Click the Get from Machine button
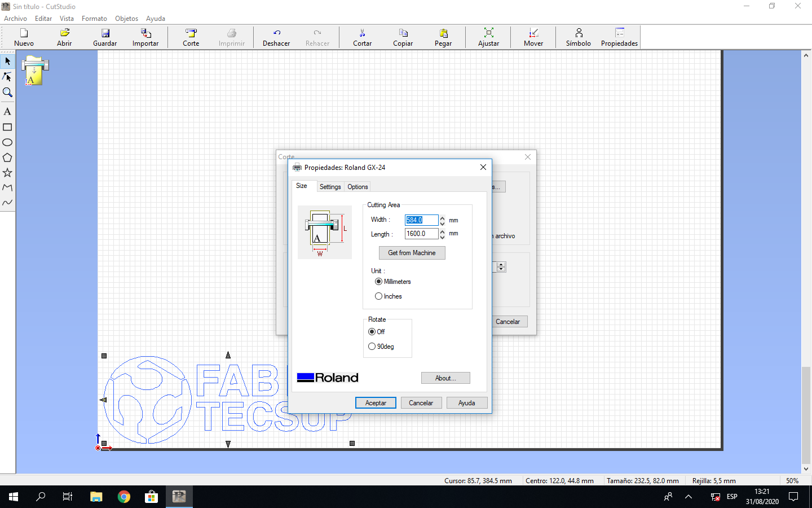The height and width of the screenshot is (508, 812). [x=412, y=253]
